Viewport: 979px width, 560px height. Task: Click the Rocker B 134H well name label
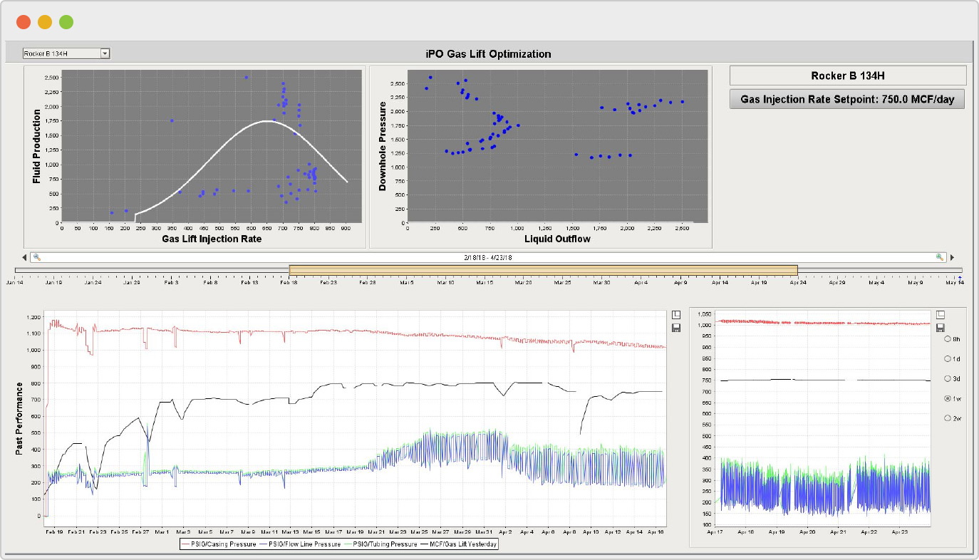point(846,75)
